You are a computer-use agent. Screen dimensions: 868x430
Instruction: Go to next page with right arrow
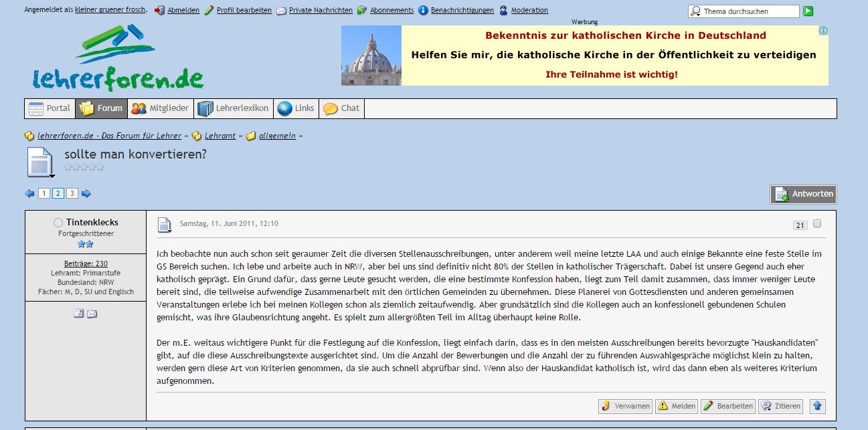(x=86, y=194)
